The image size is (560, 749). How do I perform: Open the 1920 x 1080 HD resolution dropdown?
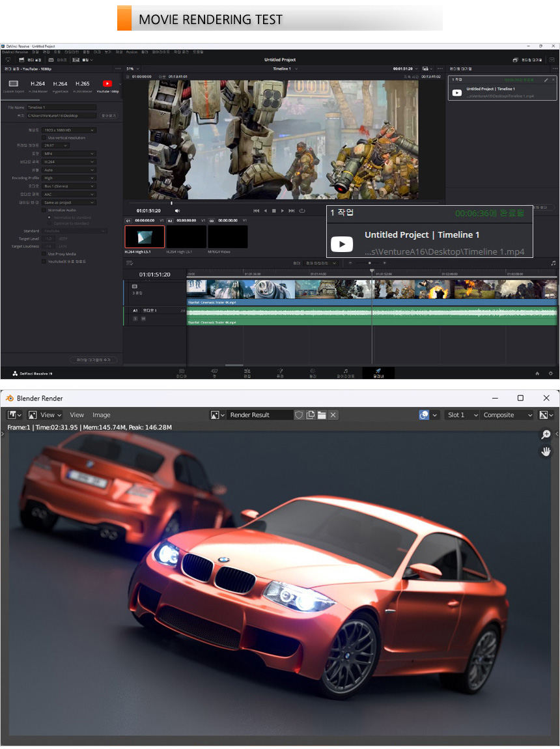pos(68,130)
